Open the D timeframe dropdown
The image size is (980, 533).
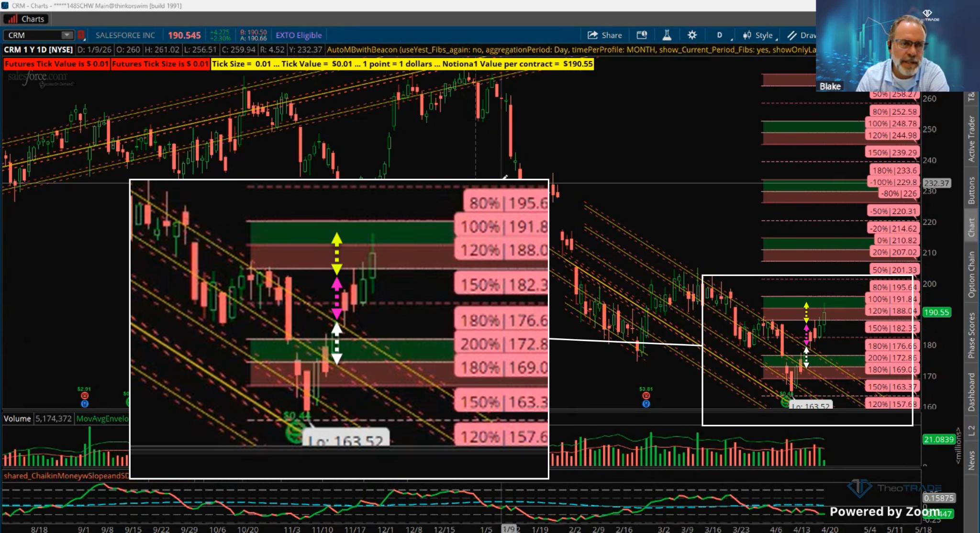(720, 35)
